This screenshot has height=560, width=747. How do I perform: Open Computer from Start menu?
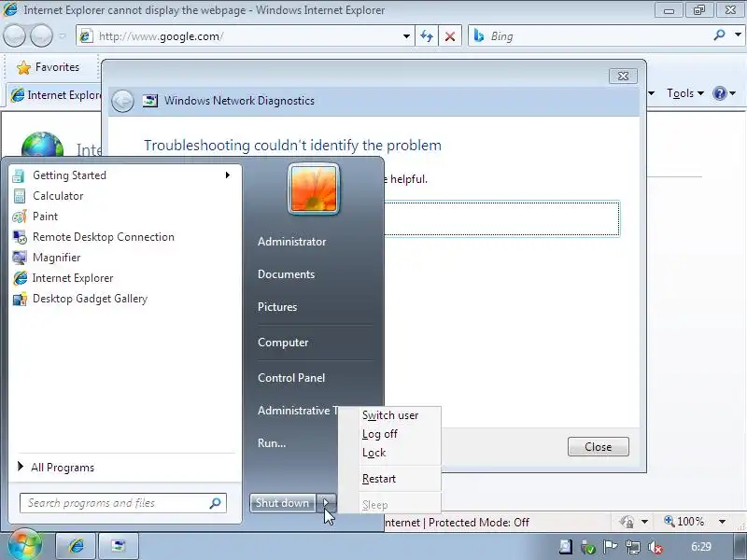tap(283, 343)
